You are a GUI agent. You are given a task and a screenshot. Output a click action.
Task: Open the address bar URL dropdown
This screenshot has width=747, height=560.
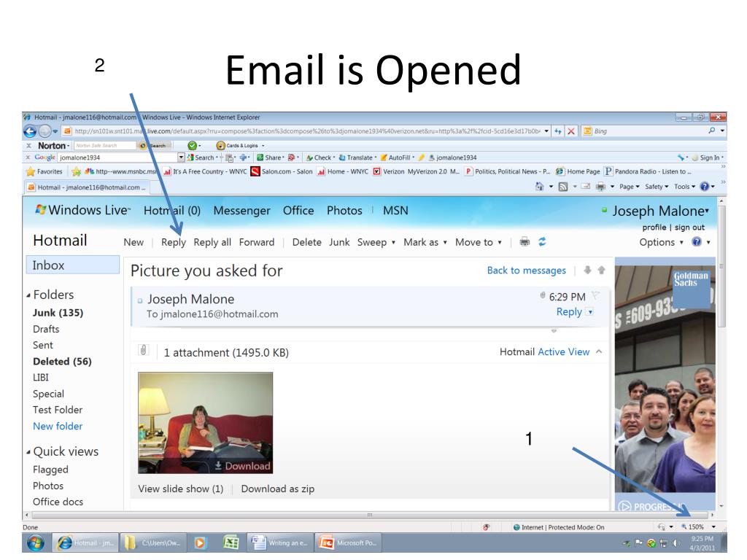click(x=546, y=131)
